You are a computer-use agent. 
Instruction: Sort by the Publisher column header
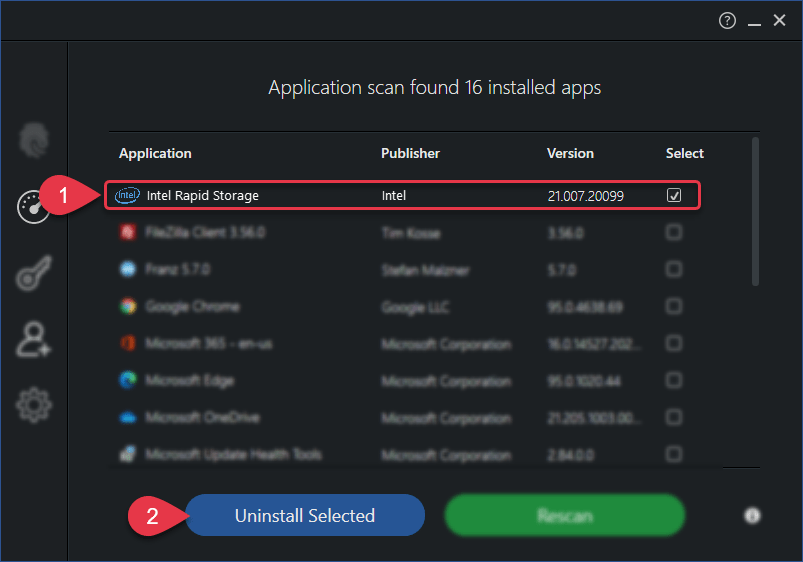pos(410,153)
